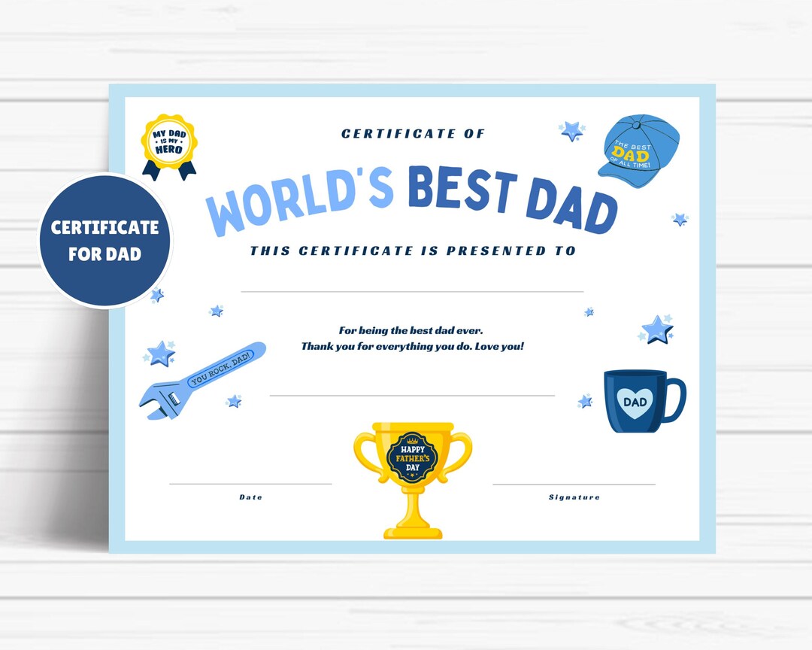Select the large star near the mug
812x650 pixels.
658,330
